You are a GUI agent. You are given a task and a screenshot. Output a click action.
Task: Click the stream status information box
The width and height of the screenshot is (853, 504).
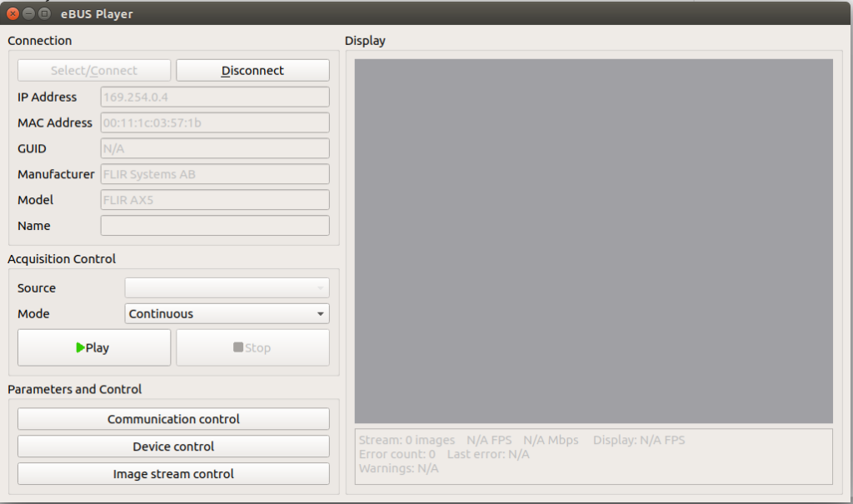click(x=593, y=455)
